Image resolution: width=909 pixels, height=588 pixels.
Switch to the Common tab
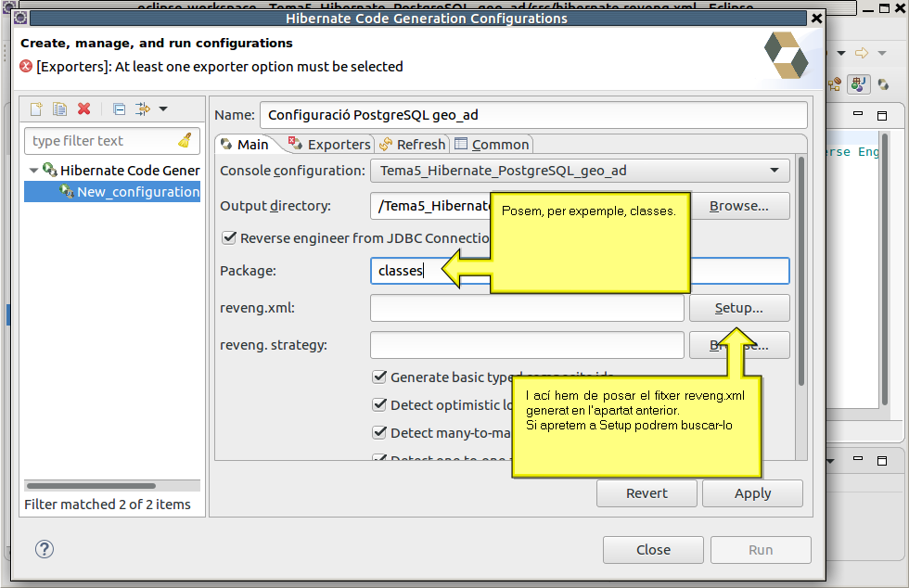(x=493, y=145)
